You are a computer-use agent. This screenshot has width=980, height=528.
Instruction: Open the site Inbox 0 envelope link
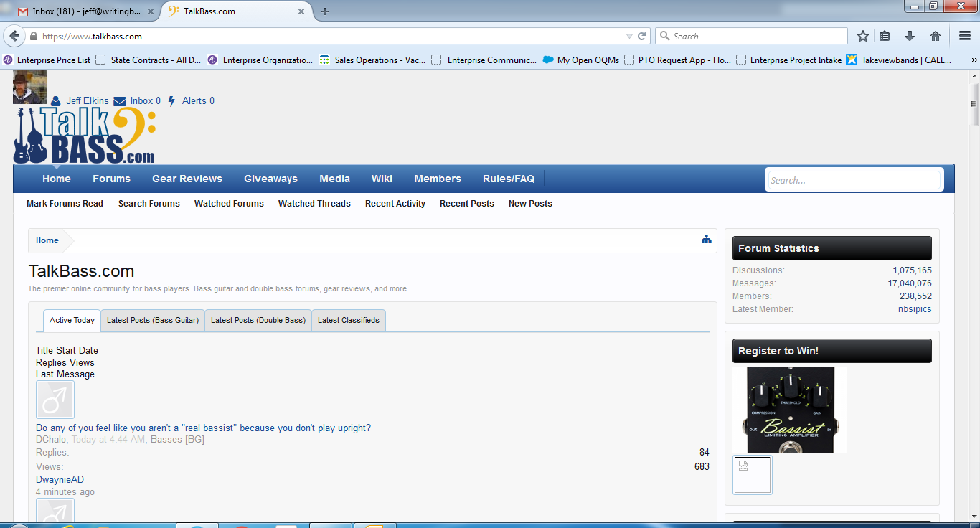(138, 101)
